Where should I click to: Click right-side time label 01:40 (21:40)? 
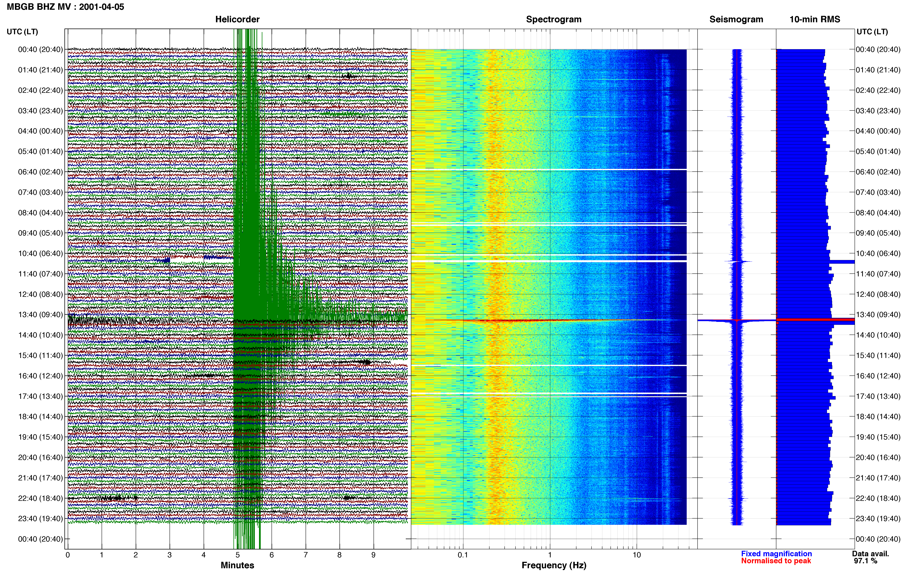878,70
